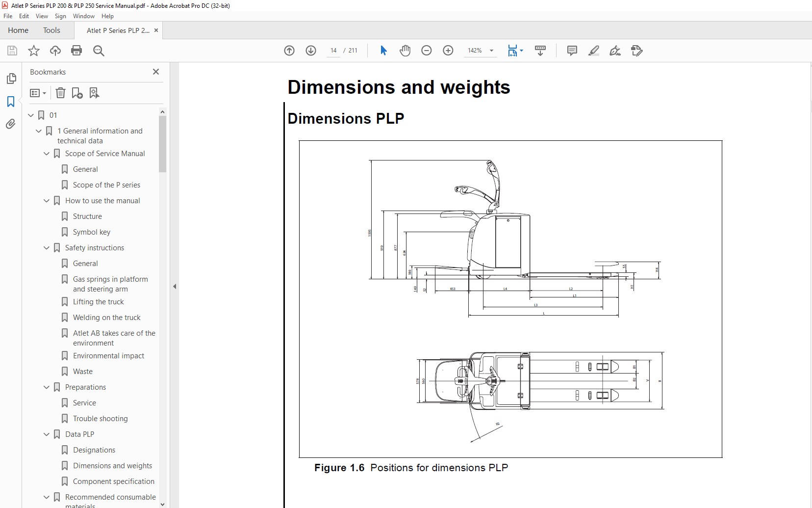
Task: Open Scope of the P series bookmark
Action: (106, 185)
